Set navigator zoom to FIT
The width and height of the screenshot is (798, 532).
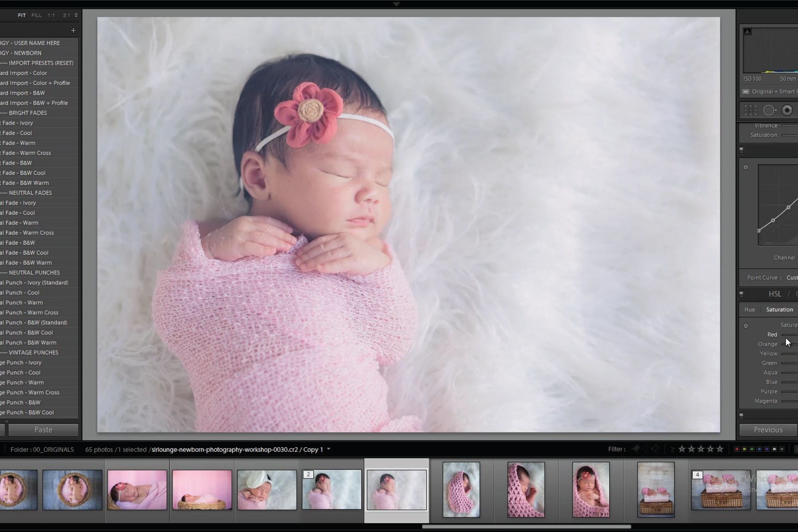click(22, 15)
